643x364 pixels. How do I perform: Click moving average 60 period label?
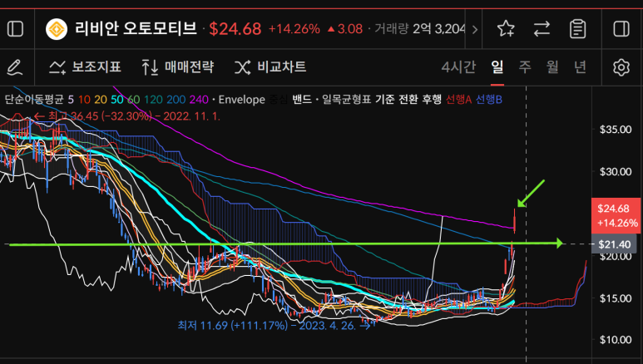tap(134, 100)
